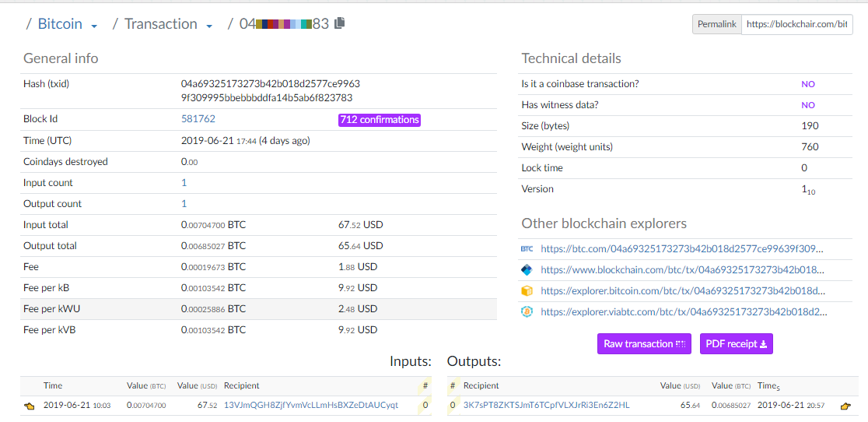Click the Version value

809,189
